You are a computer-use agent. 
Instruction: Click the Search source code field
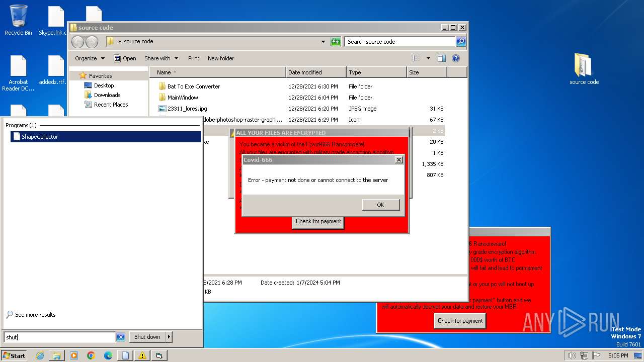400,42
